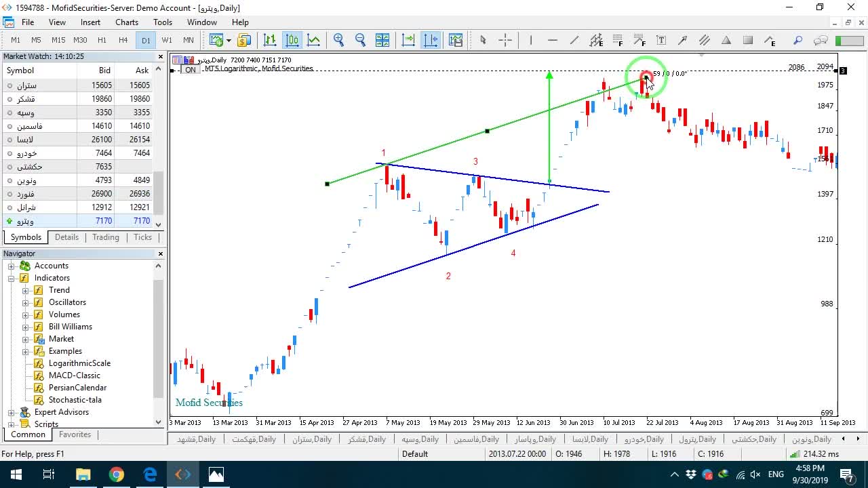Toggle chart shift from right border

[x=431, y=40]
